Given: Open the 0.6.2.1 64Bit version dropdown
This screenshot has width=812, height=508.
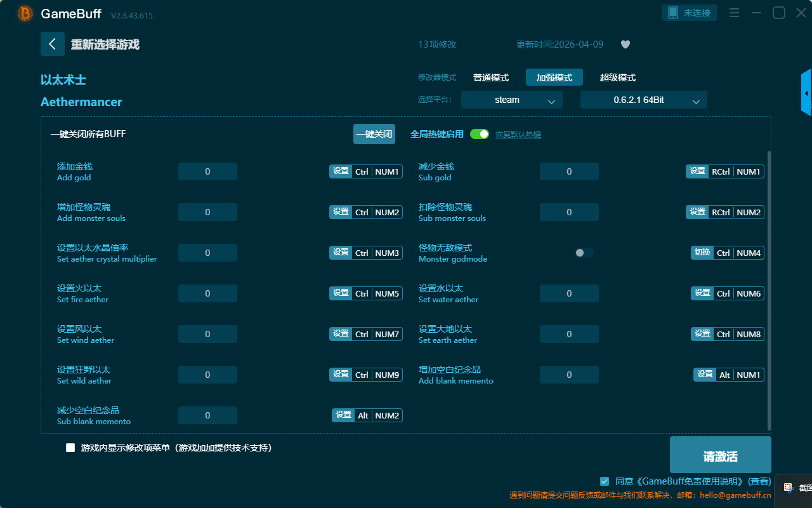Looking at the screenshot, I should 644,100.
